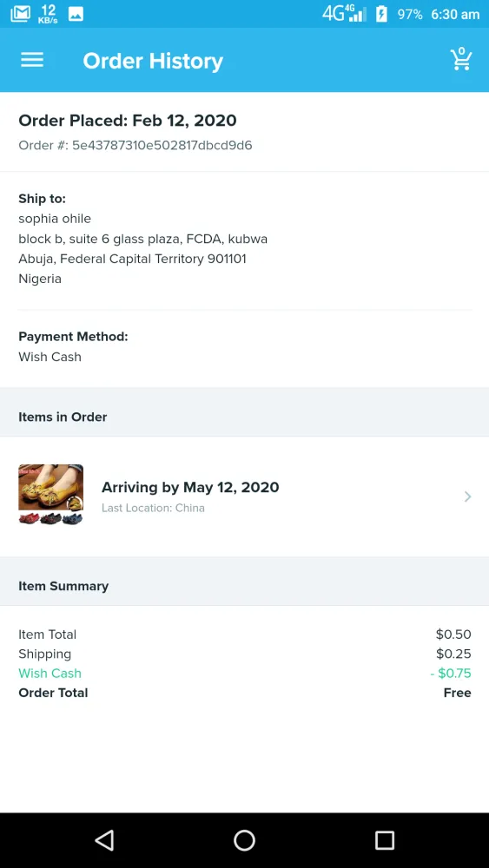Tap the Items in Order header
Screen dimensions: 489x868
tap(63, 417)
